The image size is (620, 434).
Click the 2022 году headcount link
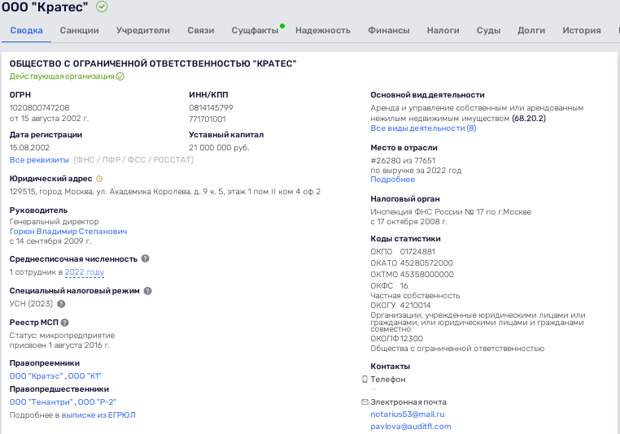84,272
